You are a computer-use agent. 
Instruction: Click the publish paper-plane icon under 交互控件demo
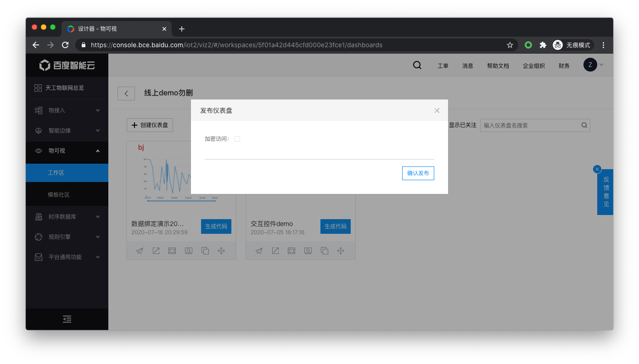point(259,251)
